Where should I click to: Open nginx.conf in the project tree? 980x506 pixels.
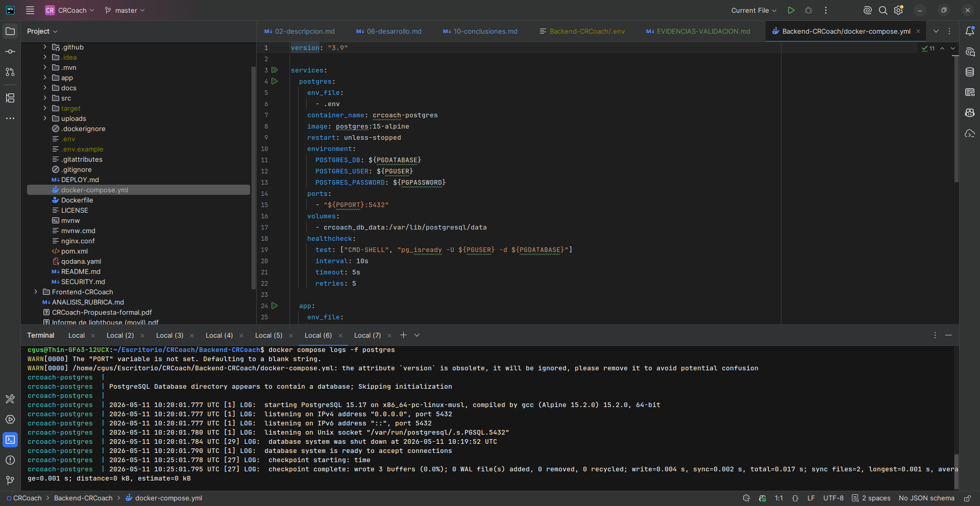point(78,241)
